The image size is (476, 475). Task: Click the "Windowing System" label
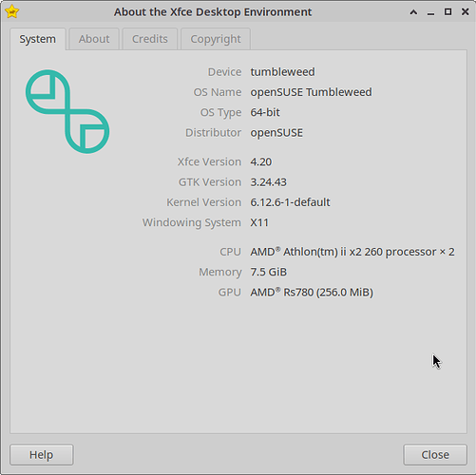pyautogui.click(x=192, y=222)
